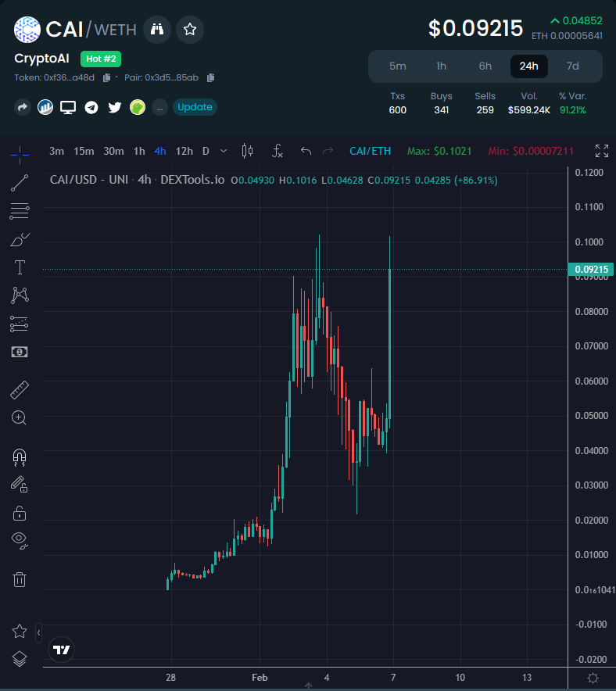The image size is (616, 691).
Task: Open the object tree layers icon
Action: pos(20,659)
